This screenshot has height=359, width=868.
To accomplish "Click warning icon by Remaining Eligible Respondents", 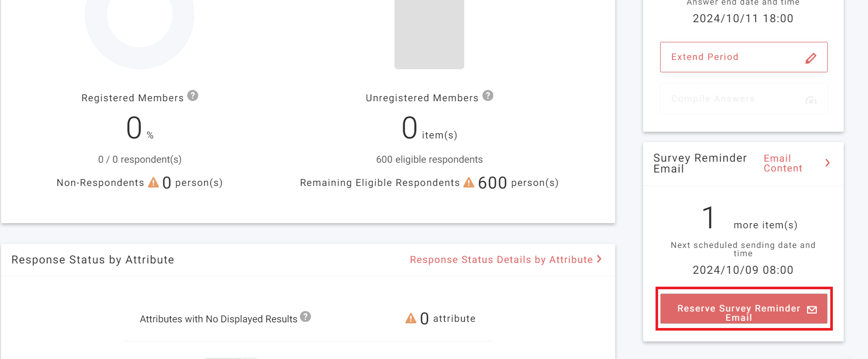I will (469, 182).
